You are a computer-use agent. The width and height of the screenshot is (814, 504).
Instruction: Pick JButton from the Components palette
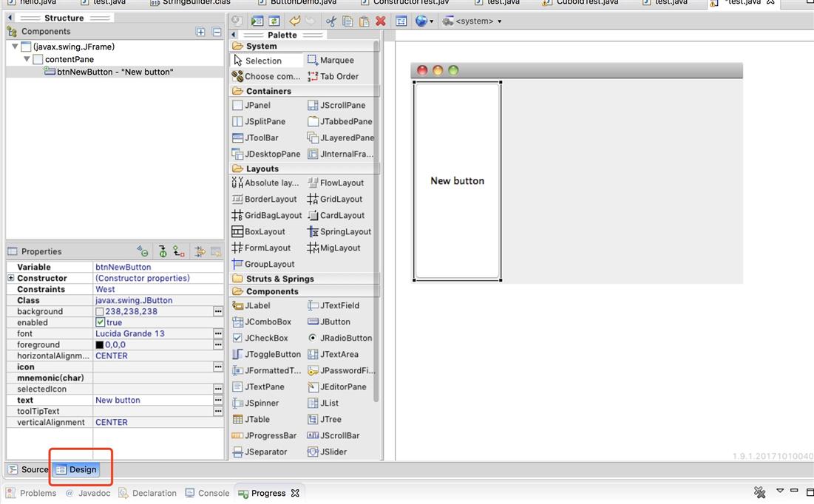tap(328, 321)
